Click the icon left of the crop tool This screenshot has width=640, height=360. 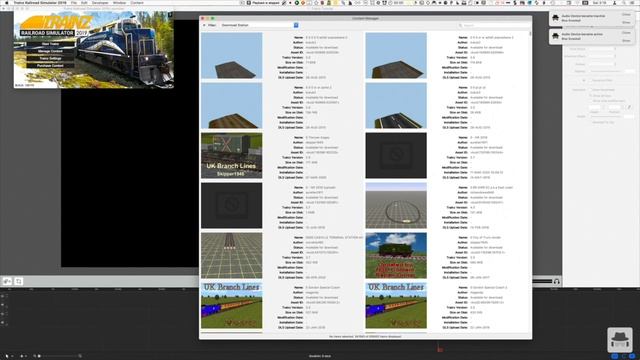pyautogui.click(x=7, y=281)
